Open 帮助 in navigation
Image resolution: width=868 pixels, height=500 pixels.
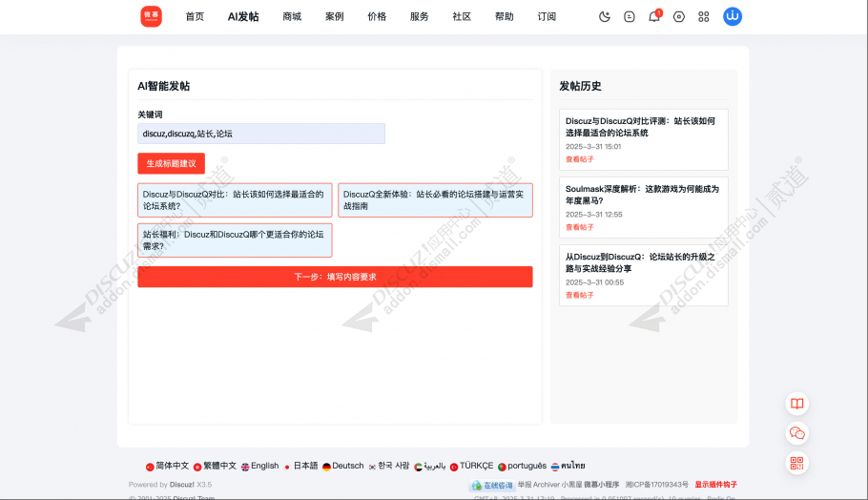[505, 16]
